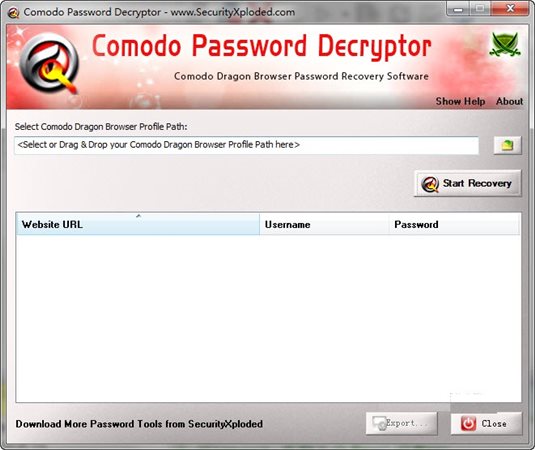Sort by the Username column header

coord(324,224)
